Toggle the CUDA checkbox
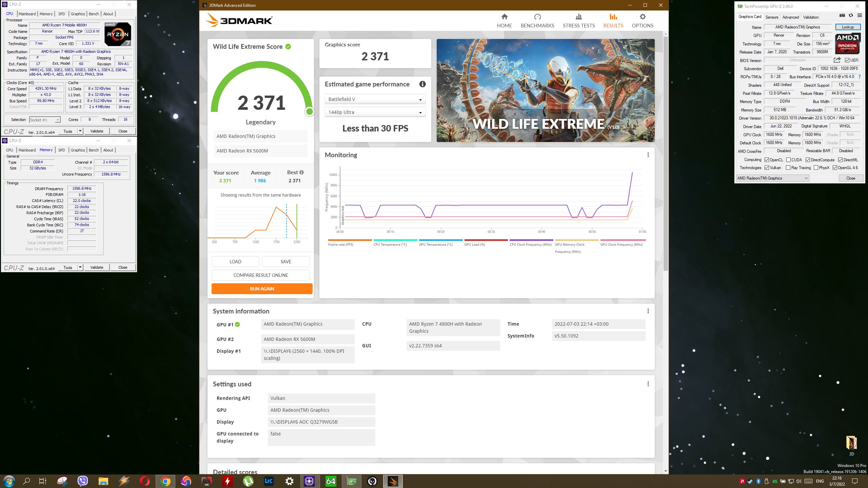 point(788,160)
